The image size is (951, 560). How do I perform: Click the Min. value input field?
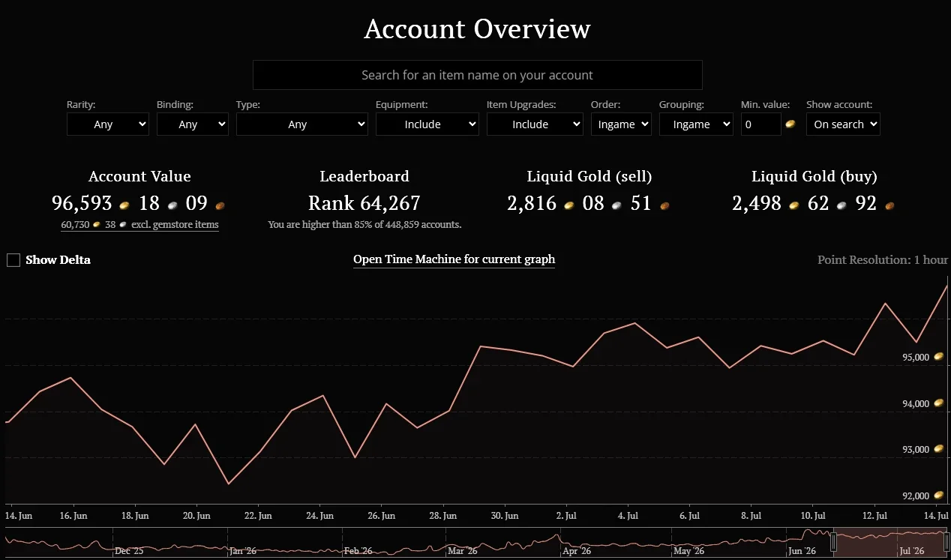pos(760,124)
